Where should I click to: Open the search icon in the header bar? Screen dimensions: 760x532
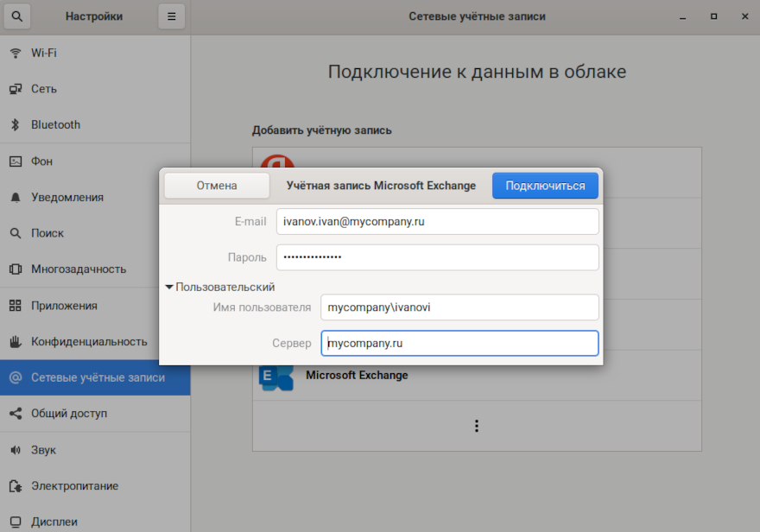tap(17, 16)
